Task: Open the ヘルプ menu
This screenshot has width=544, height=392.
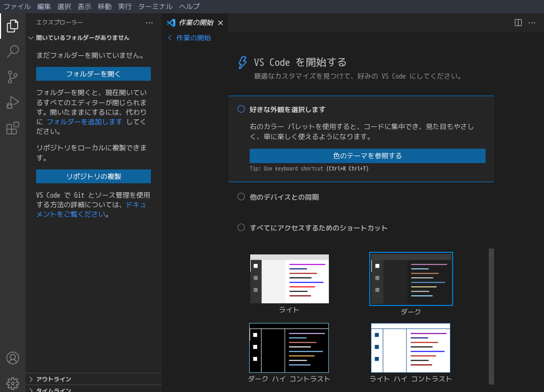Action: coord(190,6)
